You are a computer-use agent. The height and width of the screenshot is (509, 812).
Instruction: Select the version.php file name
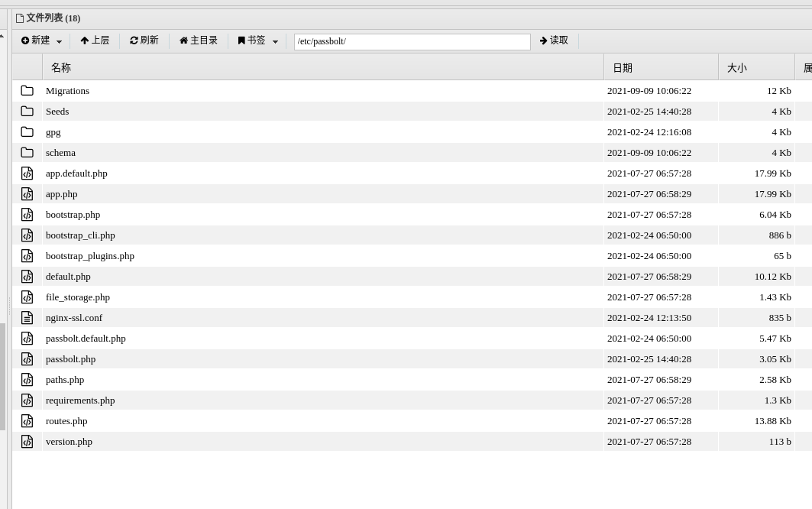pos(69,443)
